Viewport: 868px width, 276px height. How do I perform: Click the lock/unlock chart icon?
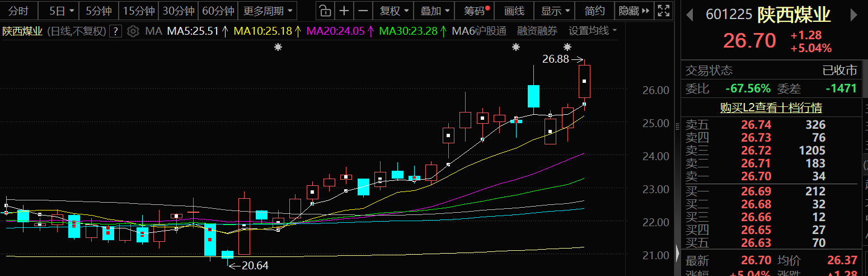tap(324, 11)
